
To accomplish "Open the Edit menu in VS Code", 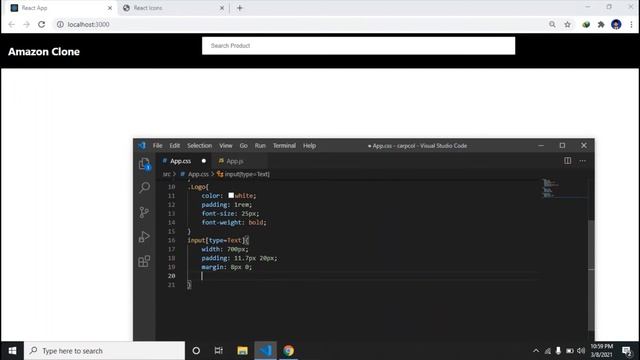I will pyautogui.click(x=175, y=146).
